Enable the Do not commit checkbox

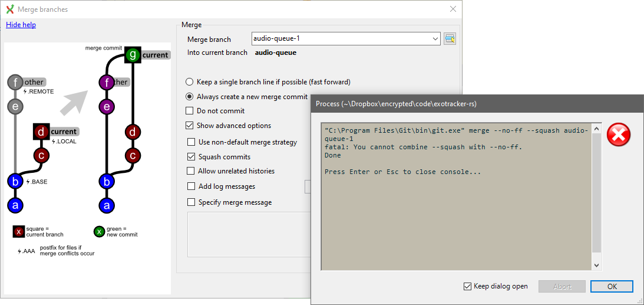(x=189, y=110)
